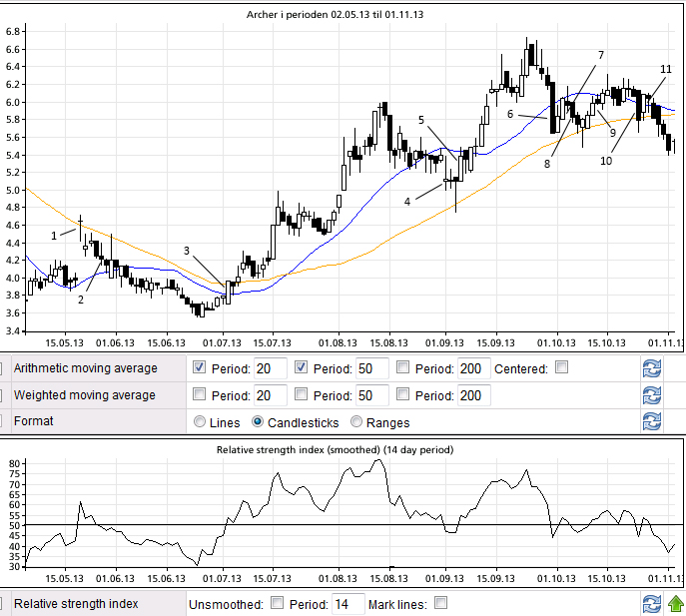Click the refresh icon for Format row
The width and height of the screenshot is (686, 616).
click(652, 421)
